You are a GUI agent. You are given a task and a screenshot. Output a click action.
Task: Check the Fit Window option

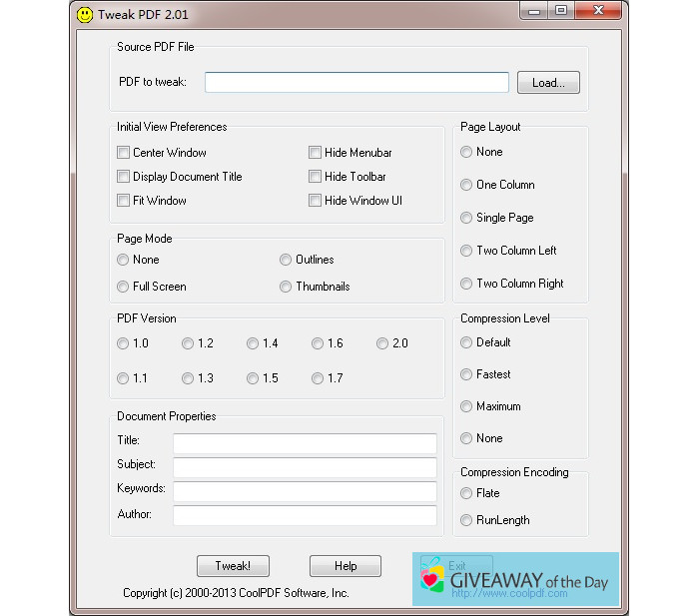tap(124, 201)
